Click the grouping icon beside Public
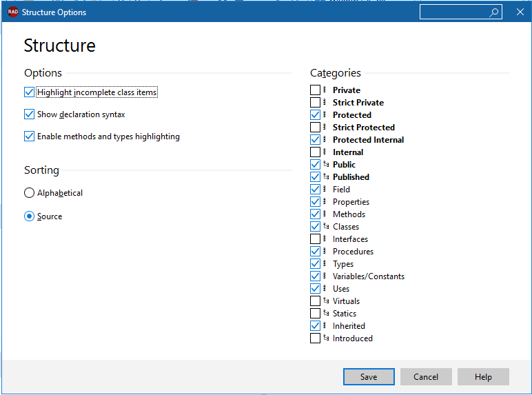The height and width of the screenshot is (395, 532). 326,164
